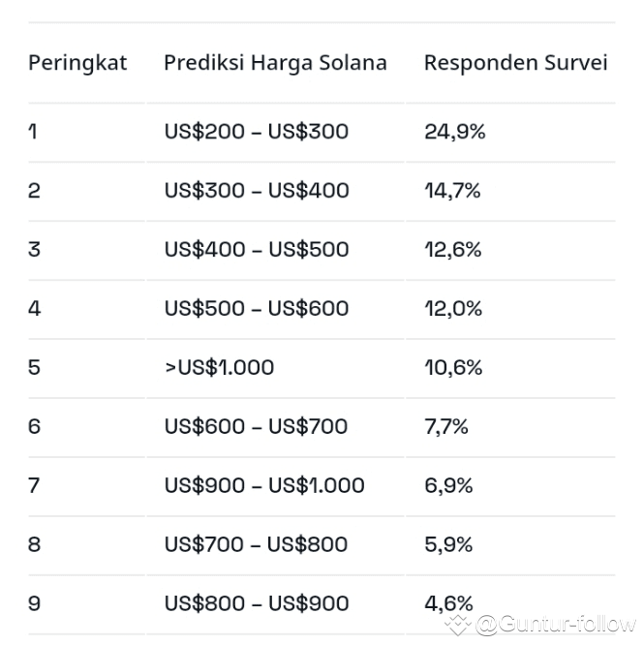
Task: Select the US$700 – US$800 cell
Action: (256, 545)
